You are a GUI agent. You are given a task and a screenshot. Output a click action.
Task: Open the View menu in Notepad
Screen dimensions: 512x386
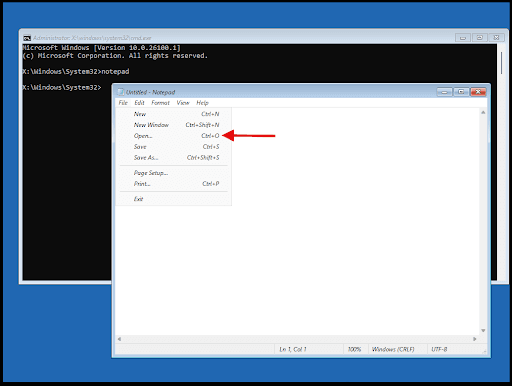click(x=183, y=103)
